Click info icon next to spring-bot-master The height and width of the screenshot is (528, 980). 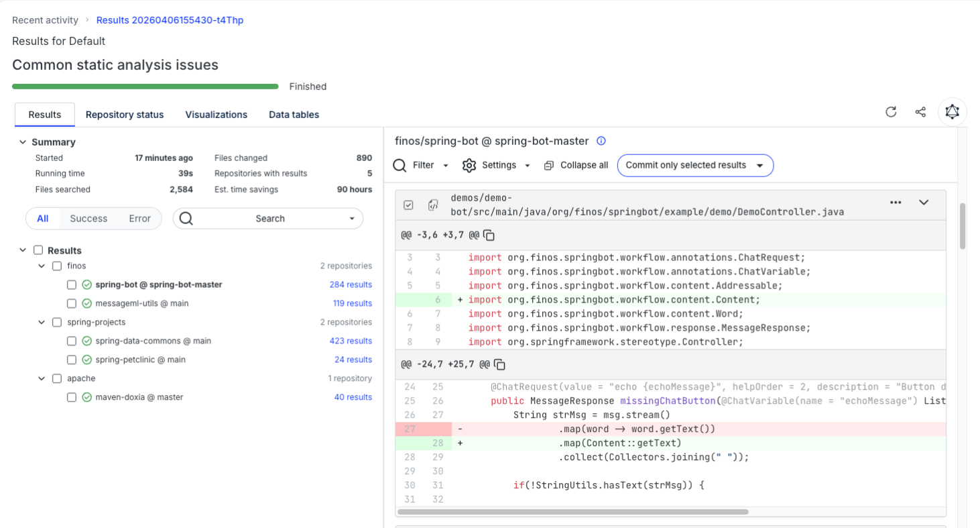pos(601,141)
